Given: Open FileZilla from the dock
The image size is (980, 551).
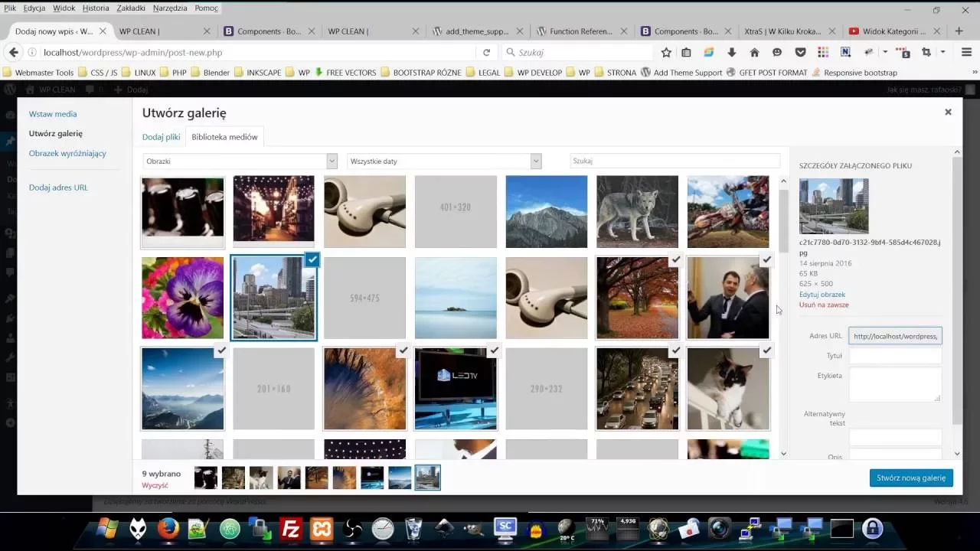Looking at the screenshot, I should pos(291,529).
